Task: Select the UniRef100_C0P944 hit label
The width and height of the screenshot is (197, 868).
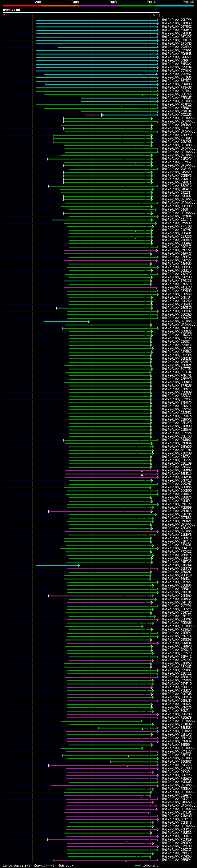Action: tap(177, 61)
